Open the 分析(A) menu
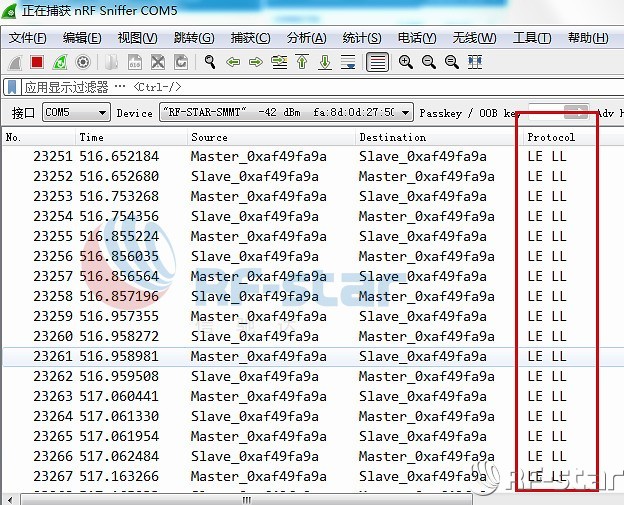The height and width of the screenshot is (505, 624). 306,38
